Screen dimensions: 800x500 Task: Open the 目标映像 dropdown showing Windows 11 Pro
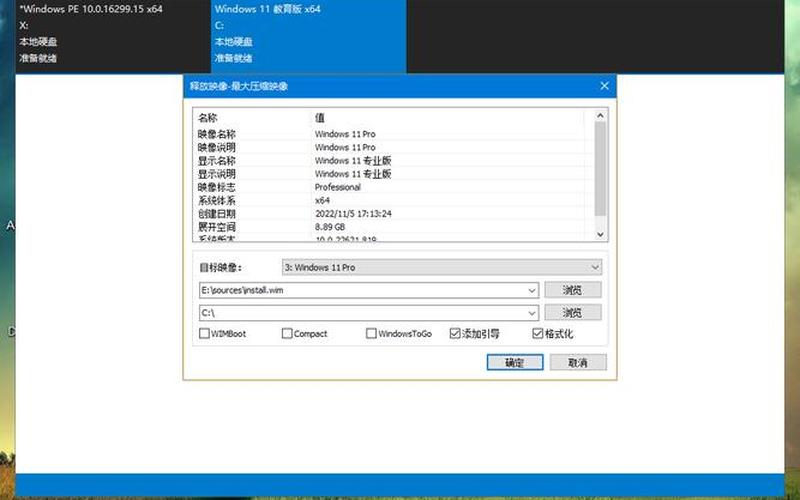442,267
